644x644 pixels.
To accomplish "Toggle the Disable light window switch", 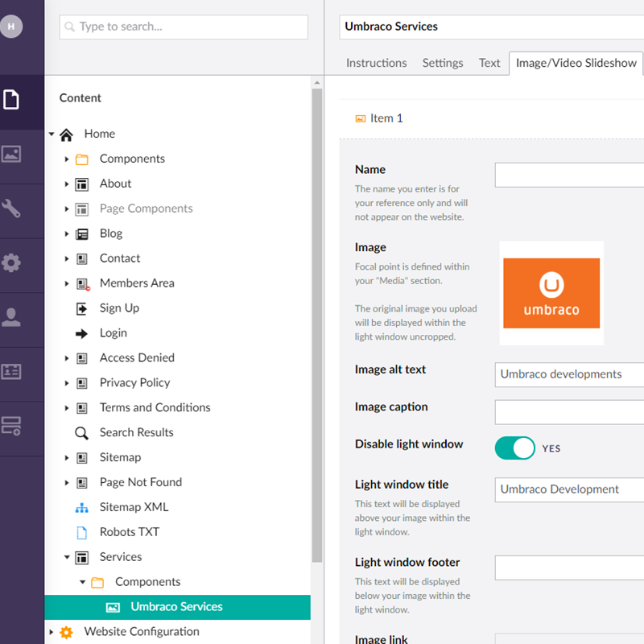I will 514,448.
